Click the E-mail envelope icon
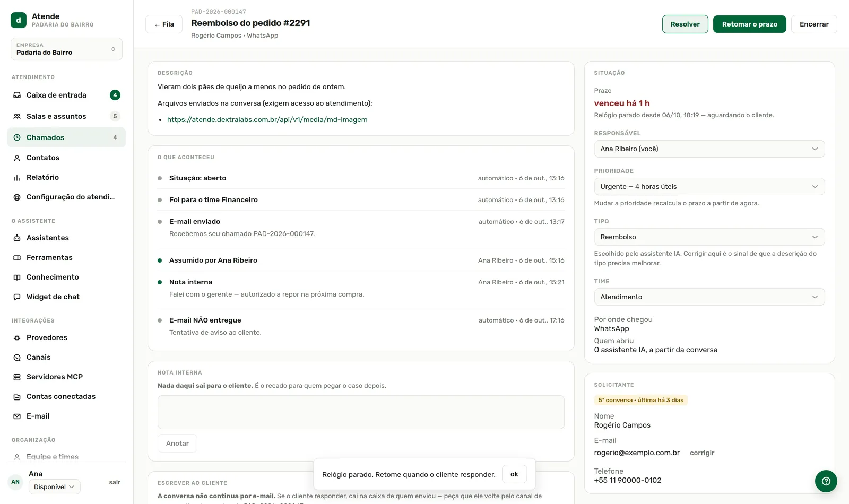 (17, 416)
